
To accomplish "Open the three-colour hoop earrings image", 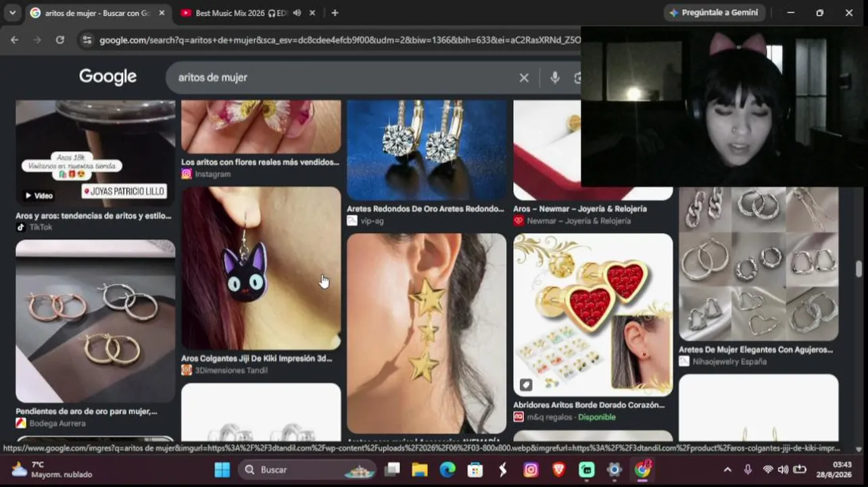I will [95, 321].
